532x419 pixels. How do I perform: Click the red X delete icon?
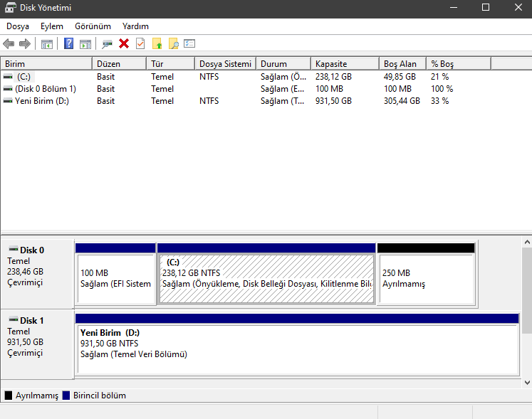coord(124,43)
